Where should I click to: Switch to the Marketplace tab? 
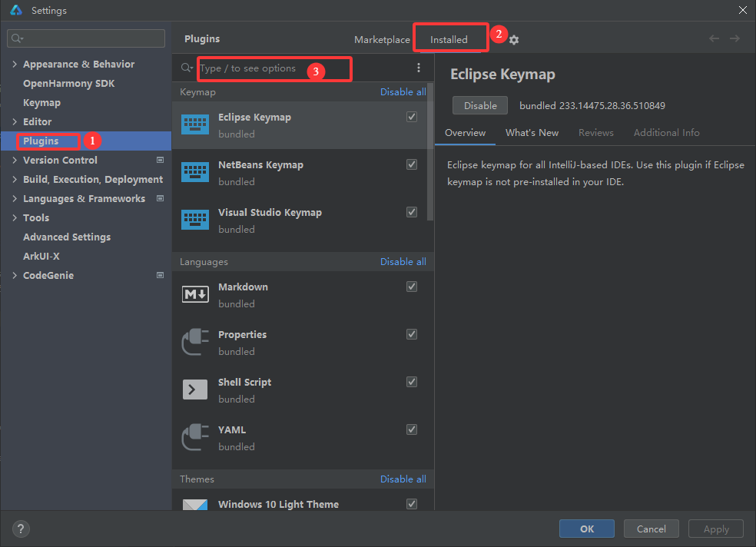click(x=382, y=39)
